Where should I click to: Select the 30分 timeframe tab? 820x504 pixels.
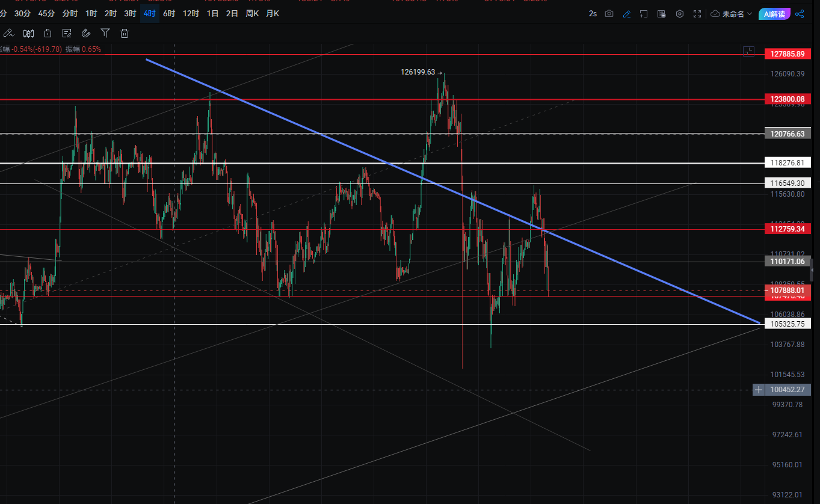pos(22,13)
